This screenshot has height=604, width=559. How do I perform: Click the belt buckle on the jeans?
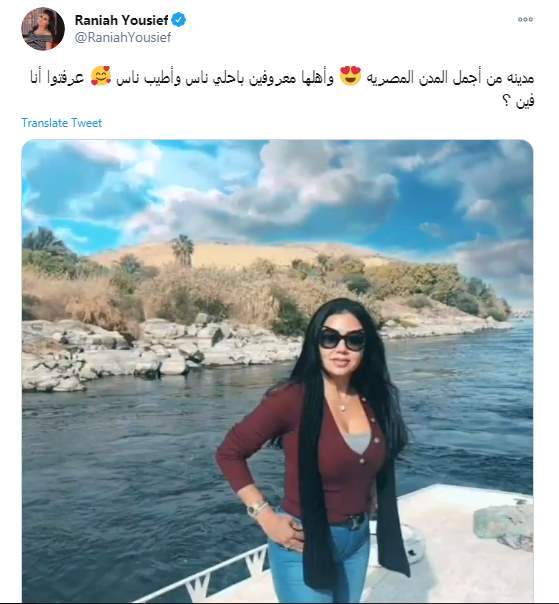tap(354, 522)
